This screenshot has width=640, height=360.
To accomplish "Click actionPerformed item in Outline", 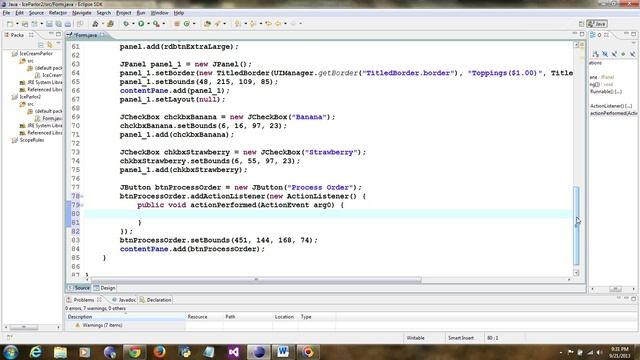I will click(613, 113).
